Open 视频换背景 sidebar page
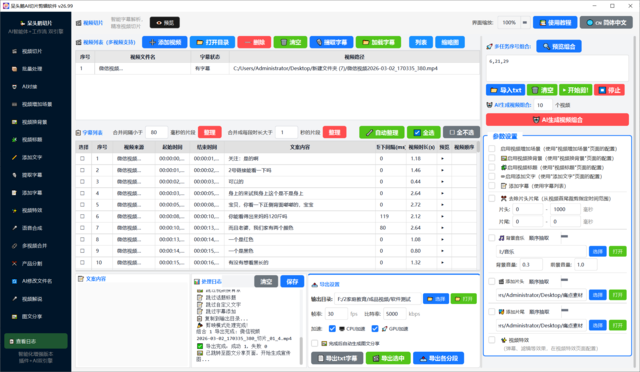 pyautogui.click(x=35, y=122)
